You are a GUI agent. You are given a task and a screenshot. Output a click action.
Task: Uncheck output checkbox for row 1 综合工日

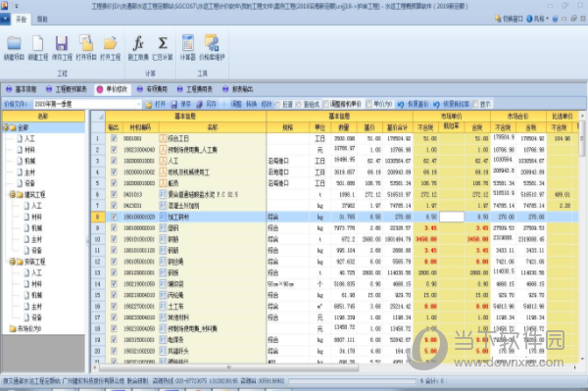tap(114, 139)
